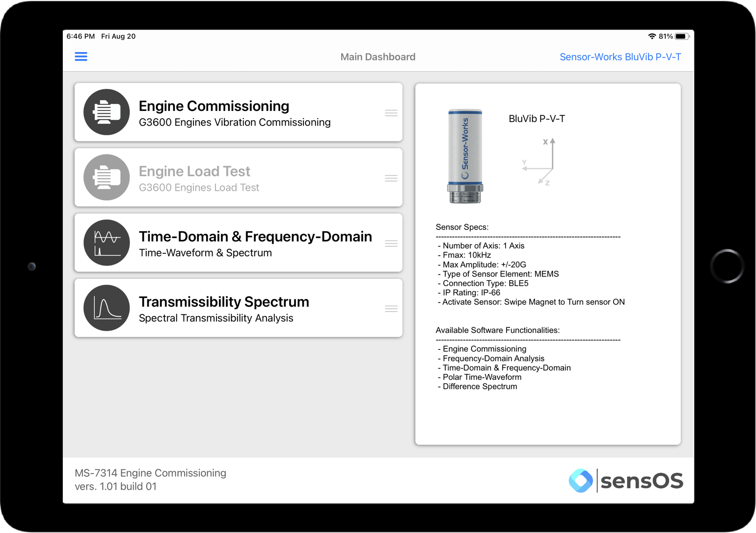Tap the XYZ axis orientation diagram

540,161
